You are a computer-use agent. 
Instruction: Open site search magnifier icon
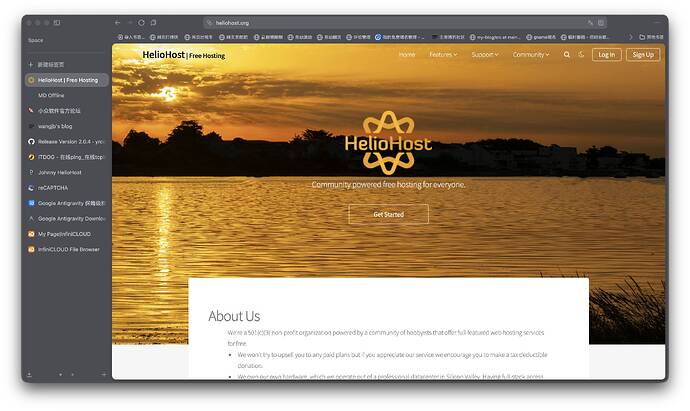coord(567,55)
